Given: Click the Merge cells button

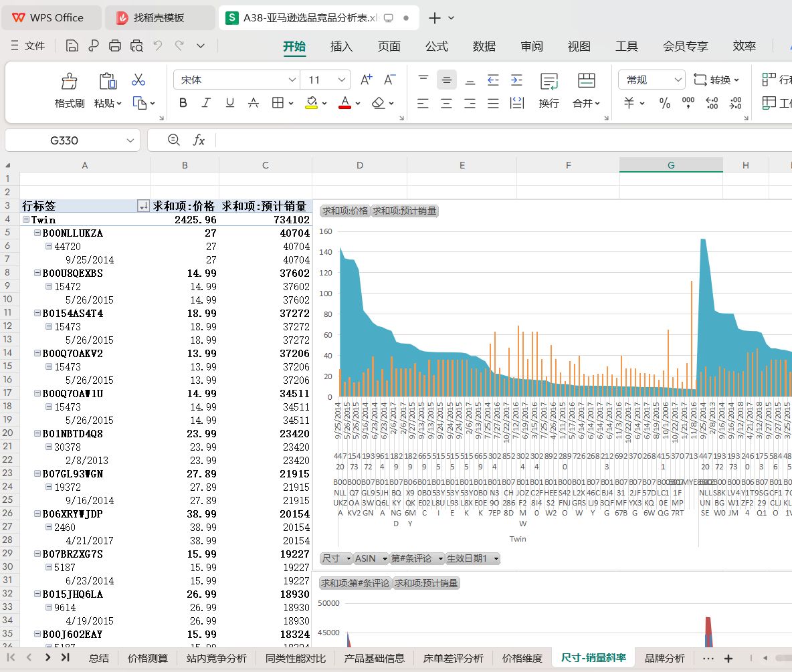Looking at the screenshot, I should (586, 91).
